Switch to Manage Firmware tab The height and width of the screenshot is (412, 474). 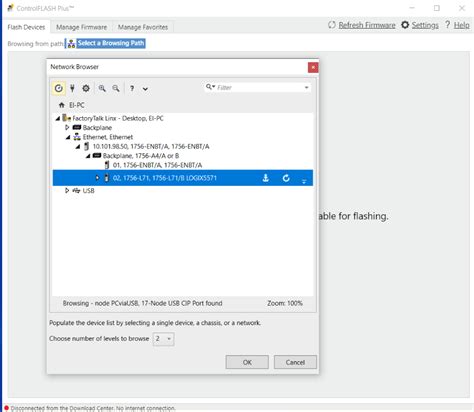[x=82, y=27]
